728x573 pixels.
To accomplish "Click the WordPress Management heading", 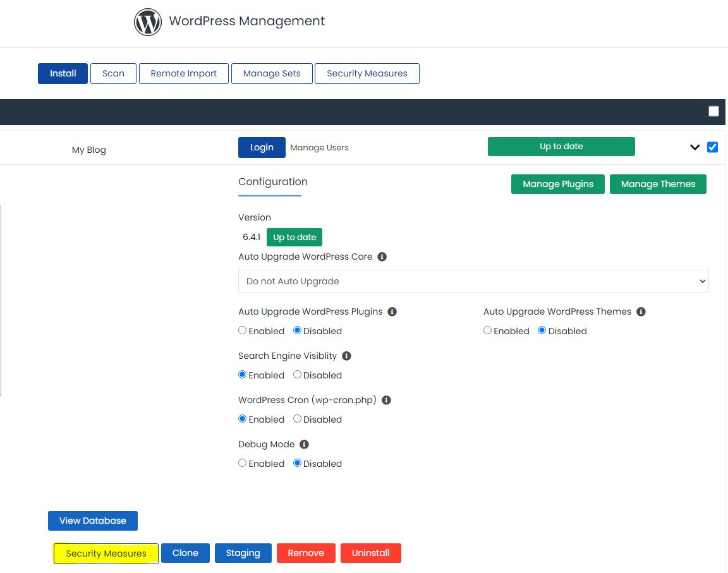I will point(246,21).
